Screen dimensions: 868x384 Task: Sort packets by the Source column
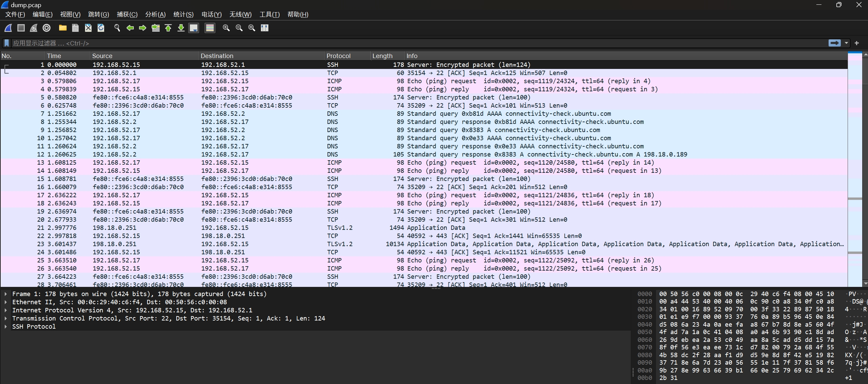point(144,56)
